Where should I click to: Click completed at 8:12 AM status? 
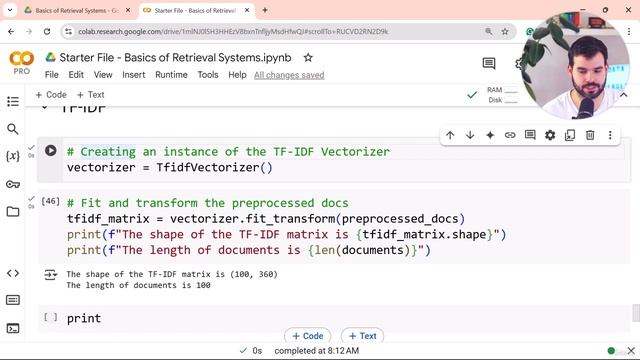tap(316, 351)
